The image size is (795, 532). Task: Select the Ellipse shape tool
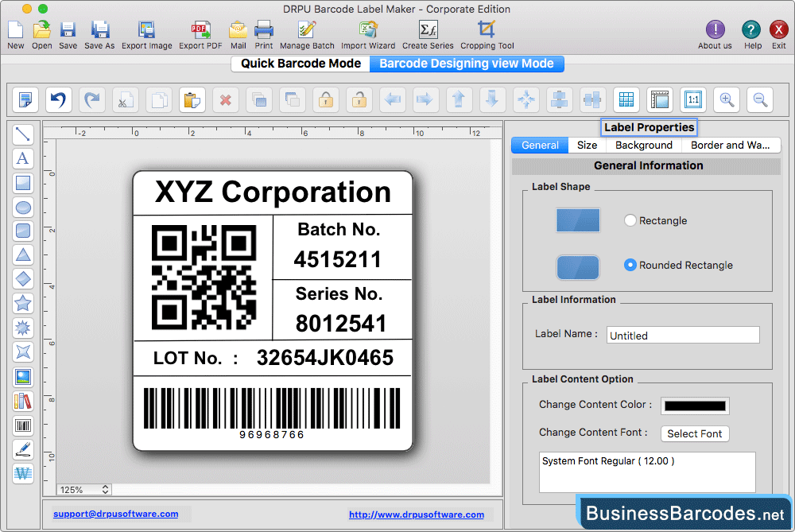(23, 207)
